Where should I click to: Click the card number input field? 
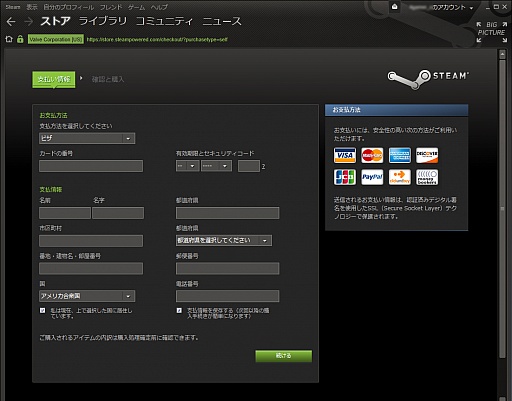(91, 166)
